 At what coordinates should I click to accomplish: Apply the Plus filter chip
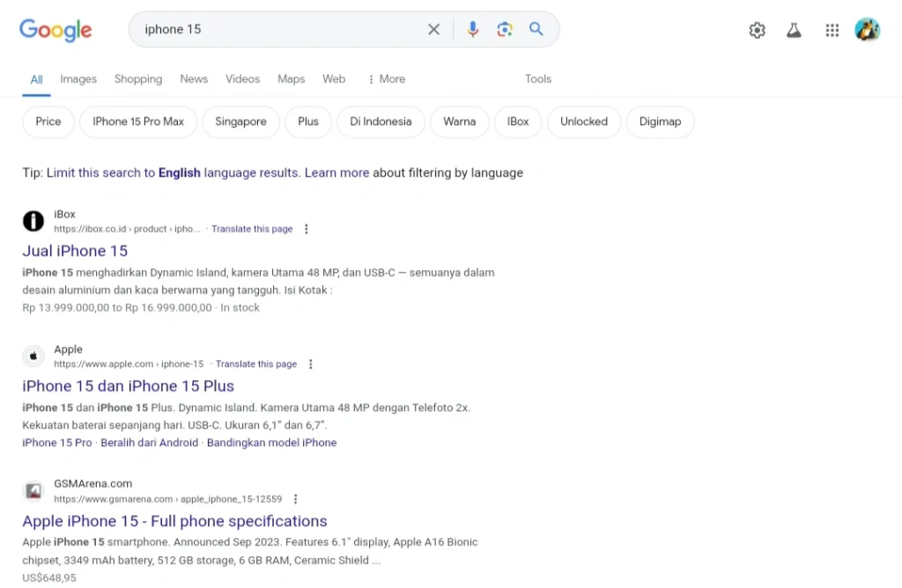tap(307, 121)
